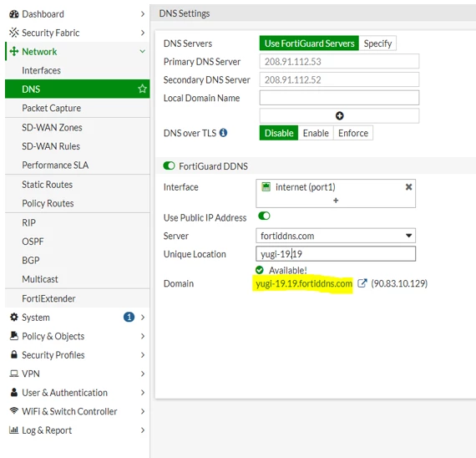Viewport: 476px width, 458px height.
Task: Toggle Use Public IP Address switch
Action: 264,216
